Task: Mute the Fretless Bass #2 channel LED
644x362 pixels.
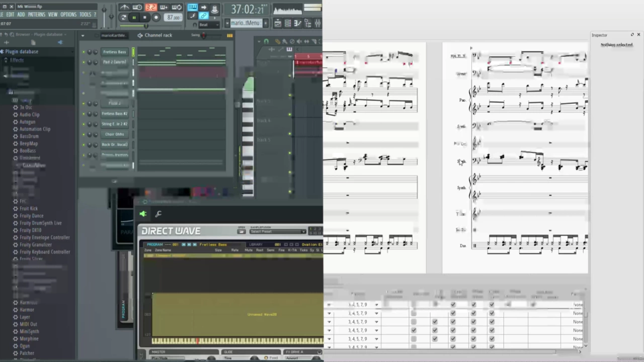Action: pos(84,114)
